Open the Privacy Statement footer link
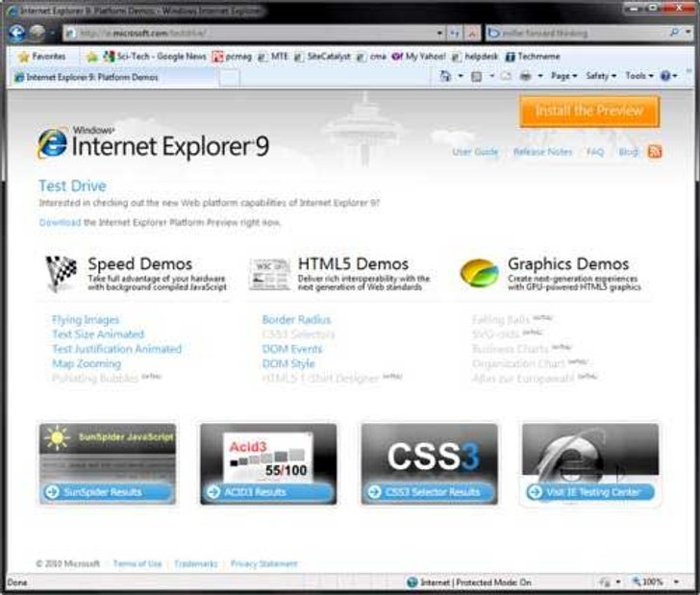This screenshot has width=700, height=595. [263, 563]
